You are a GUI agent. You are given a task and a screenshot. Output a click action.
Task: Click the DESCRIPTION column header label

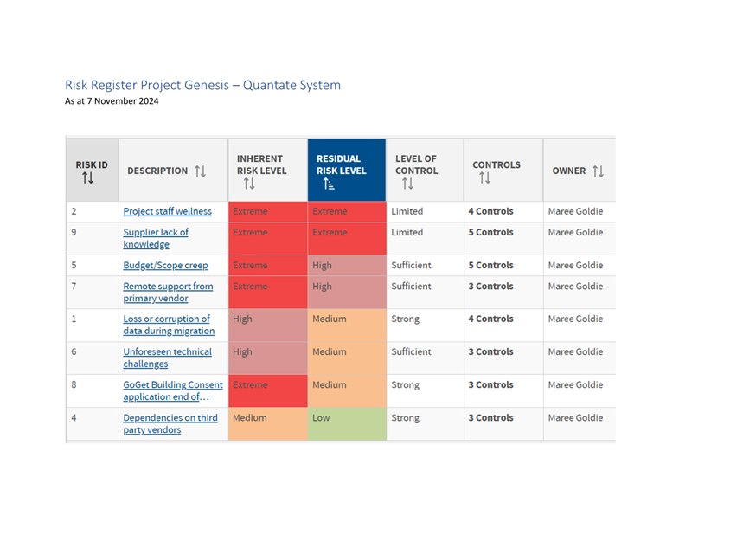(157, 171)
